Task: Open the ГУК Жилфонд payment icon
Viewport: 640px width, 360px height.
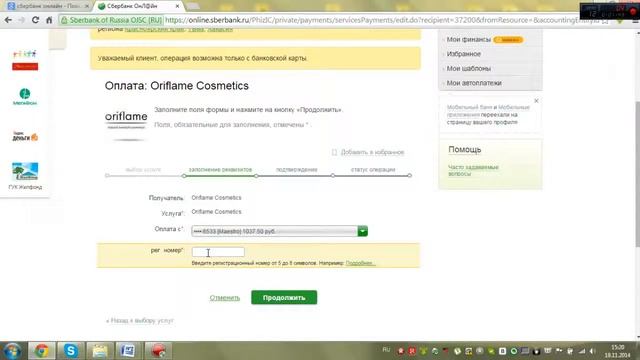Action: point(25,176)
